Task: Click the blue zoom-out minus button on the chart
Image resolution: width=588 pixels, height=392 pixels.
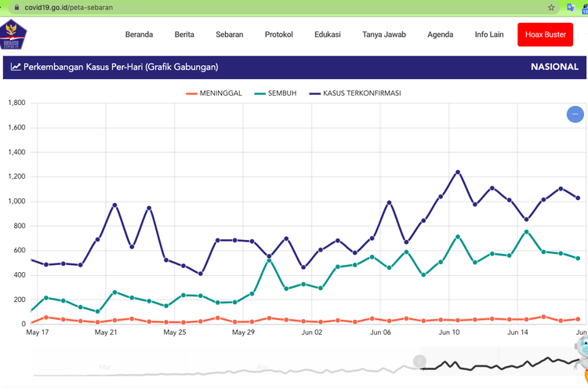Action: pyautogui.click(x=575, y=114)
